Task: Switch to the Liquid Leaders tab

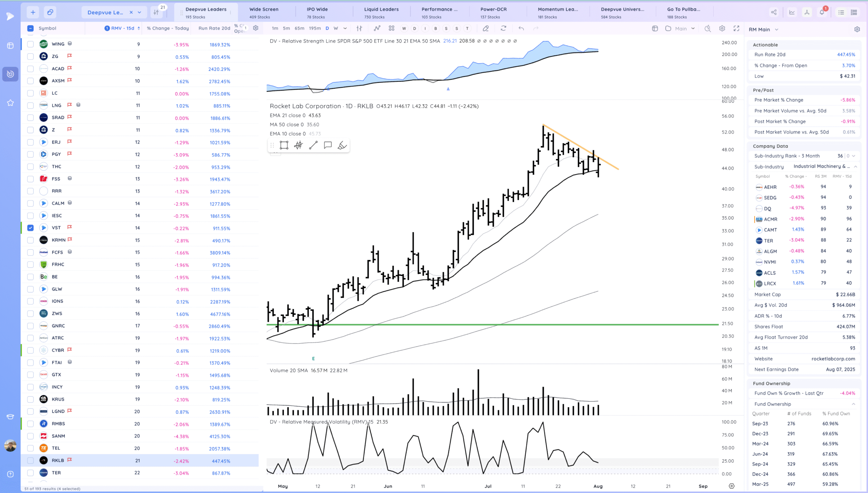Action: click(381, 13)
